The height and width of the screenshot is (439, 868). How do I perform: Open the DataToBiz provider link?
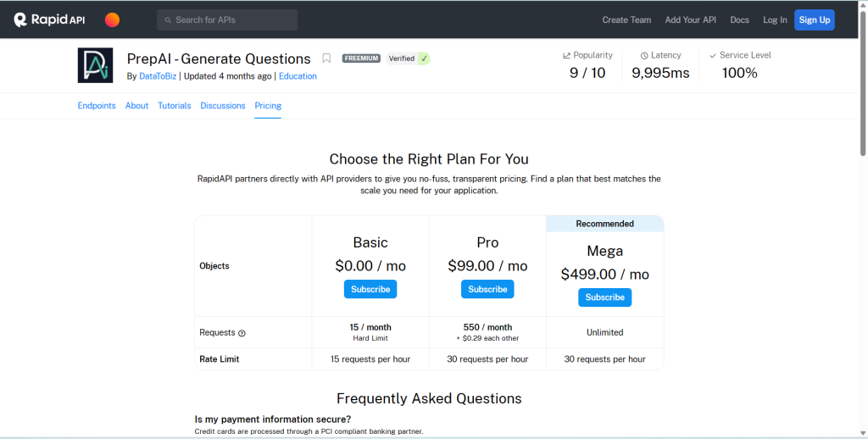click(158, 76)
